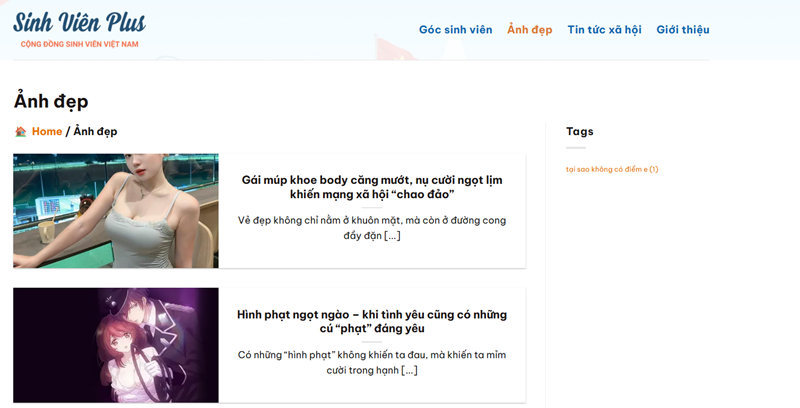Click the Ảnh đẹp breadcrumb text
This screenshot has width=800, height=408.
[x=95, y=132]
